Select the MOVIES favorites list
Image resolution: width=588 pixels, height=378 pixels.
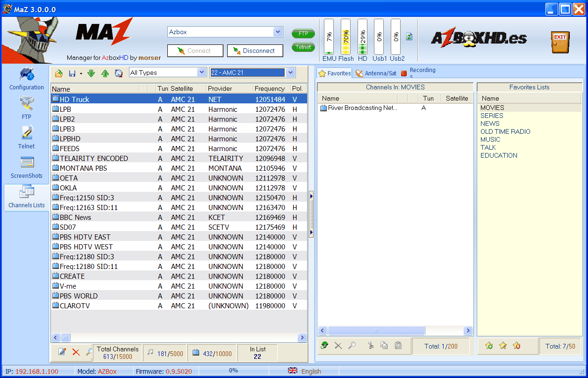(531, 108)
